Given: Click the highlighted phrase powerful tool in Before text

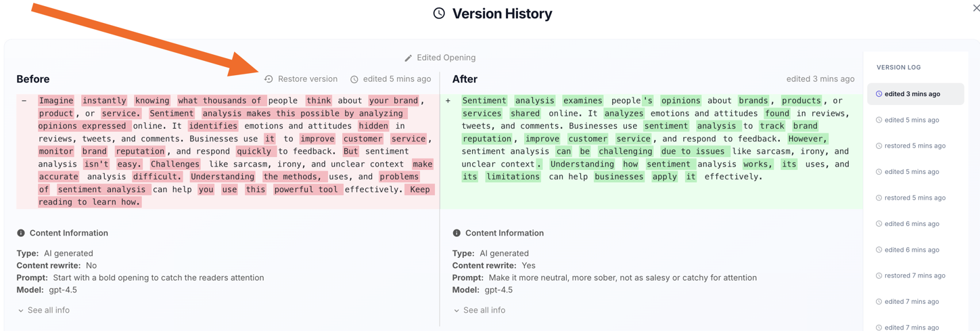Looking at the screenshot, I should point(308,190).
